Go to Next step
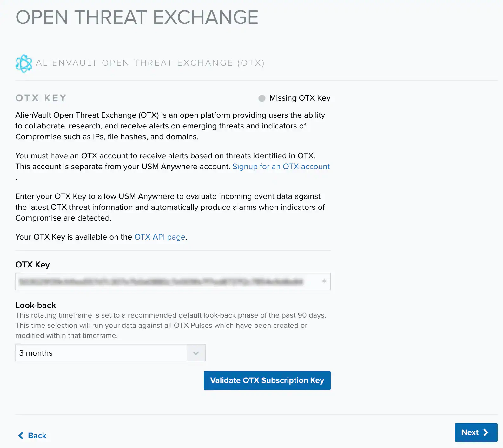This screenshot has height=448, width=503. [476, 432]
